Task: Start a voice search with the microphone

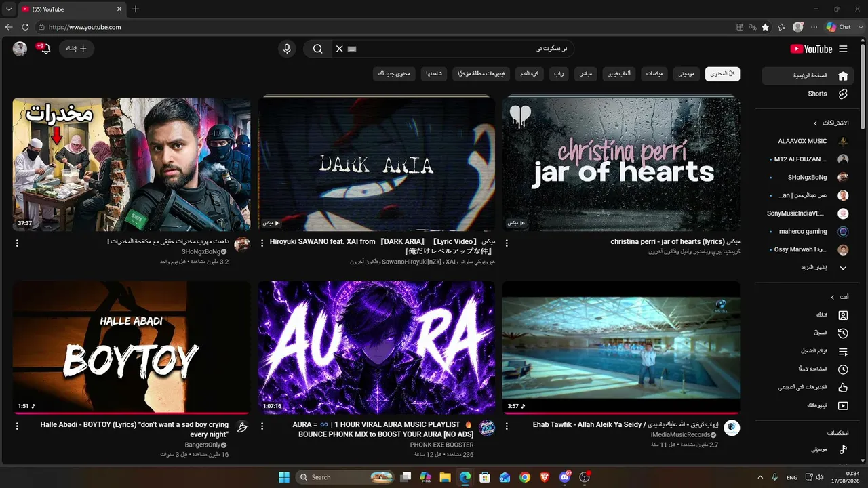Action: tap(287, 49)
